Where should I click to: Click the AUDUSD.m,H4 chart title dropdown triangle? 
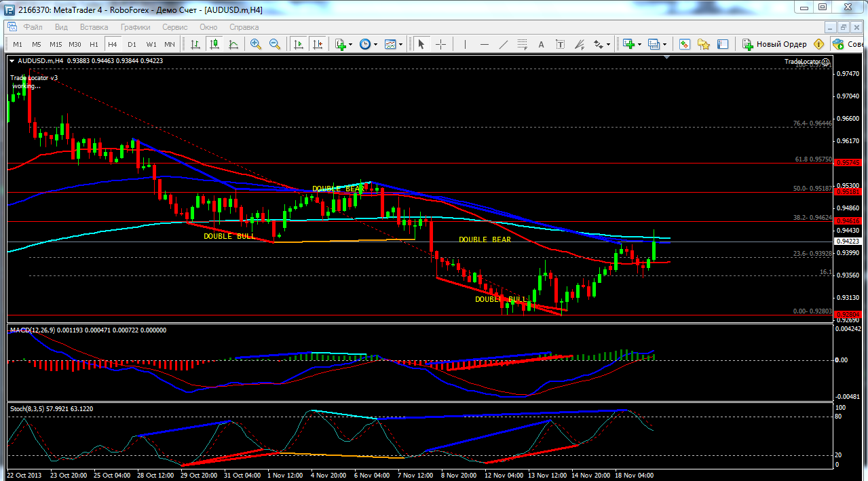12,60
